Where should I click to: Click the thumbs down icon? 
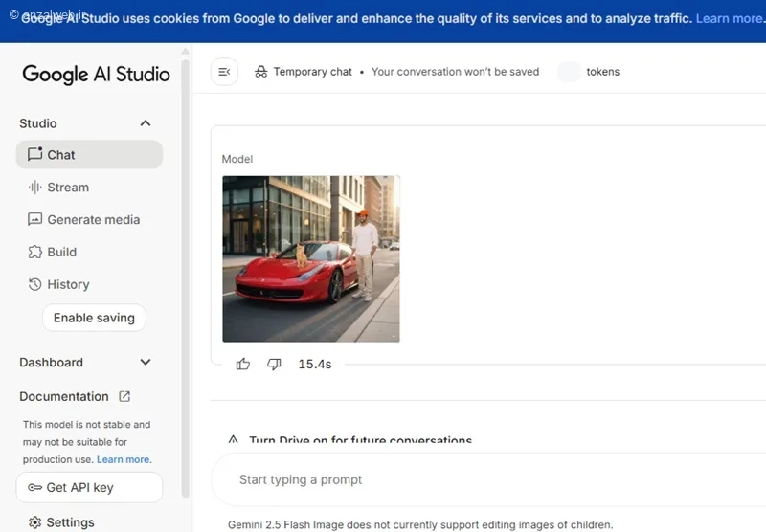click(274, 364)
